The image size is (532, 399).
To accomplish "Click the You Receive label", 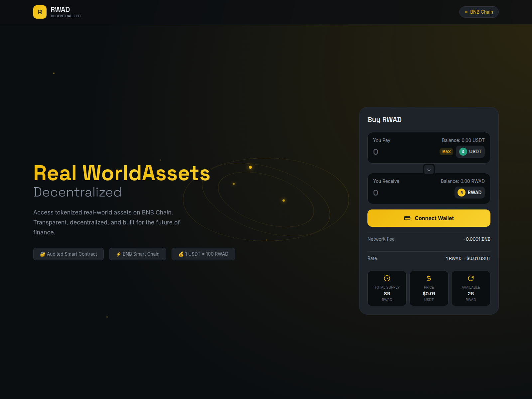I will coord(386,181).
